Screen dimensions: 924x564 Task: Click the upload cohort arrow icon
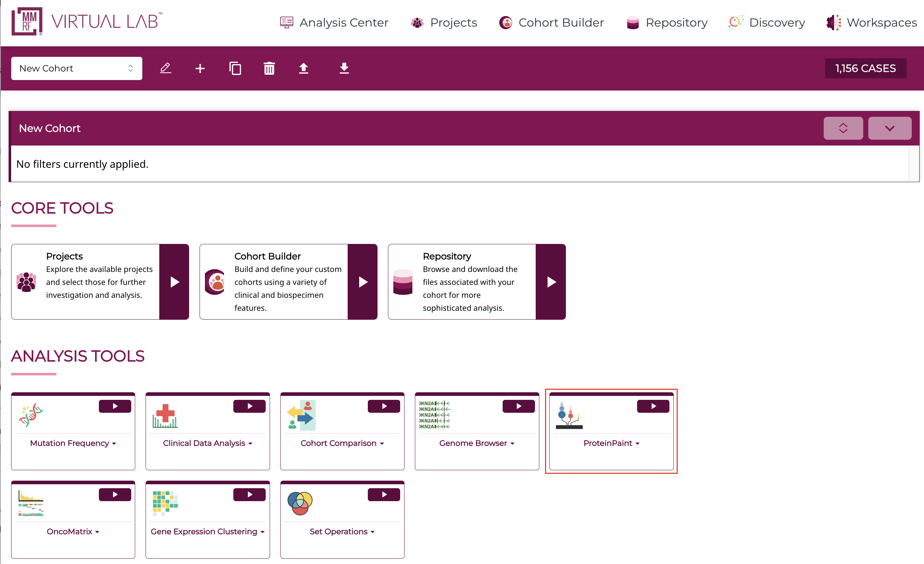tap(304, 68)
